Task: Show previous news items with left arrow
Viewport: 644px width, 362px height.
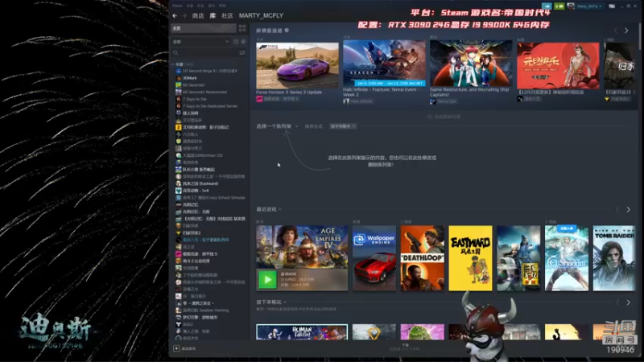Action: tap(616, 31)
